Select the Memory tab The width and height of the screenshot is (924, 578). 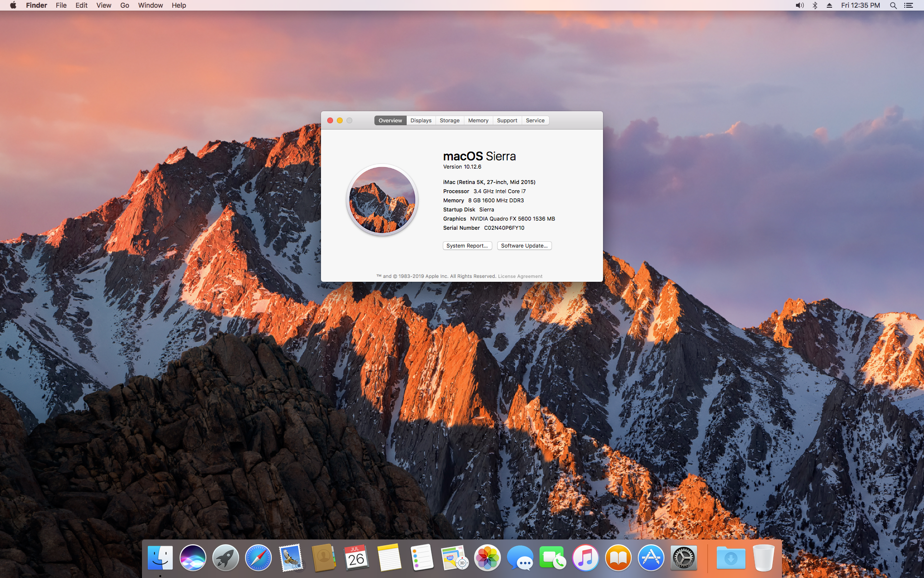pos(478,120)
